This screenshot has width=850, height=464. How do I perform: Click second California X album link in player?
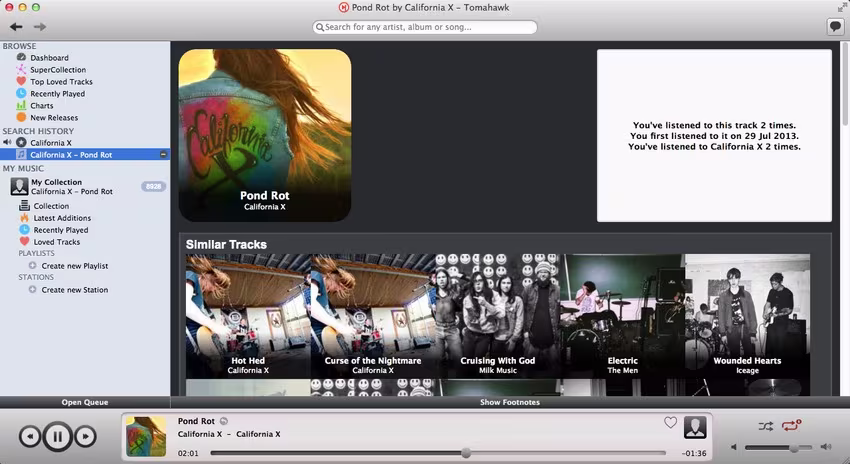tap(258, 434)
